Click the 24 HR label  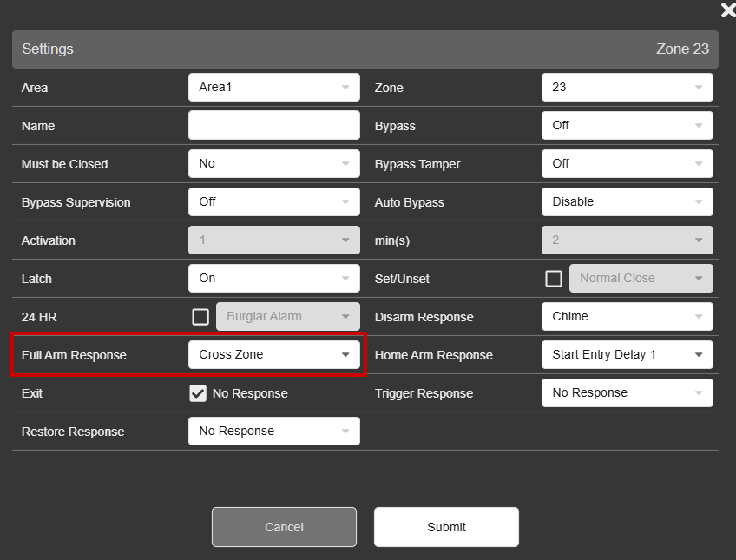39,317
